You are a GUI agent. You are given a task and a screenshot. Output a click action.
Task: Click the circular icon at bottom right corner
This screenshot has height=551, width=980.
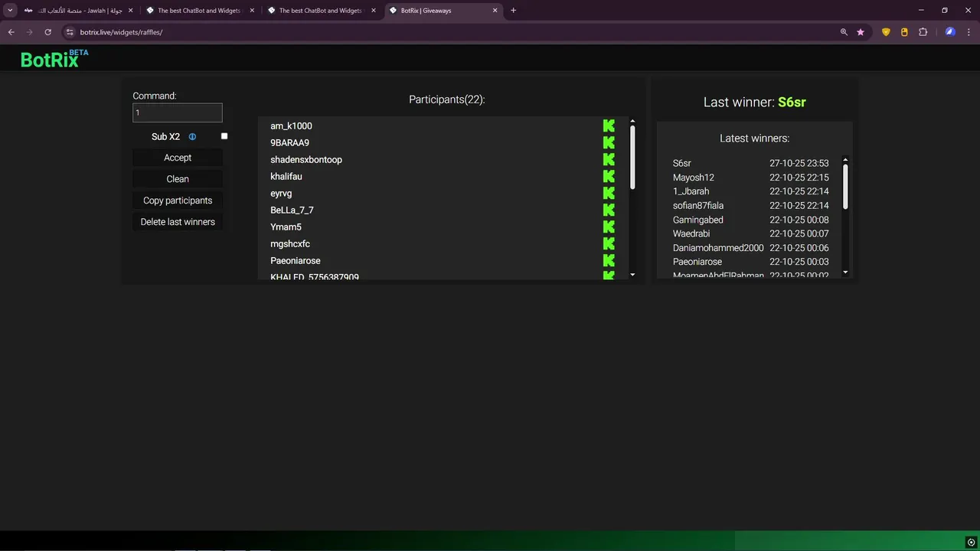pos(971,542)
